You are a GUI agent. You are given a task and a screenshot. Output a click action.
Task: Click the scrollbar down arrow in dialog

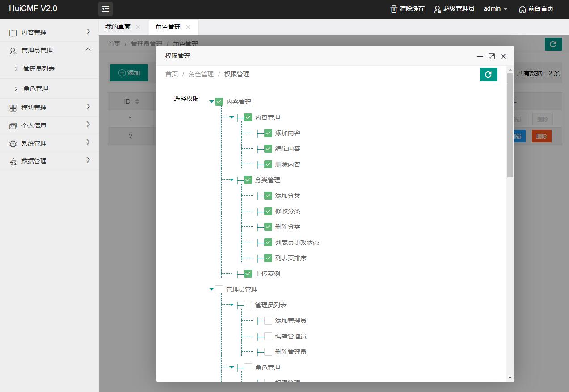pyautogui.click(x=510, y=378)
